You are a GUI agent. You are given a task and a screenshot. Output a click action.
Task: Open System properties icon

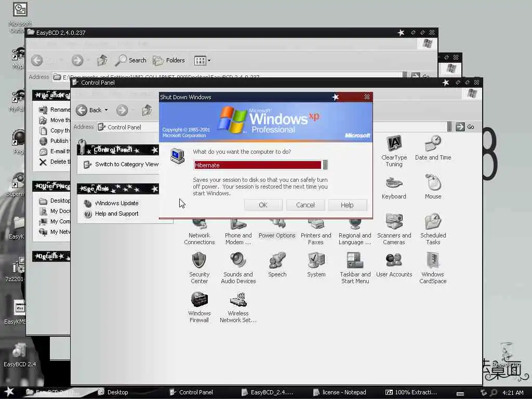click(316, 265)
